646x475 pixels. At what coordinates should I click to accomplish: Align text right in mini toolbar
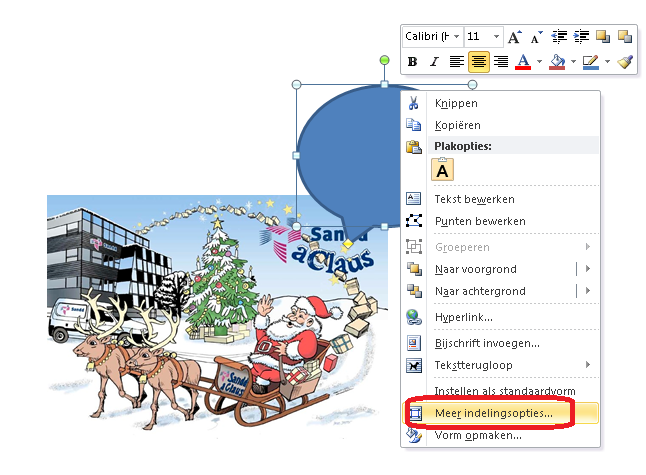(501, 62)
